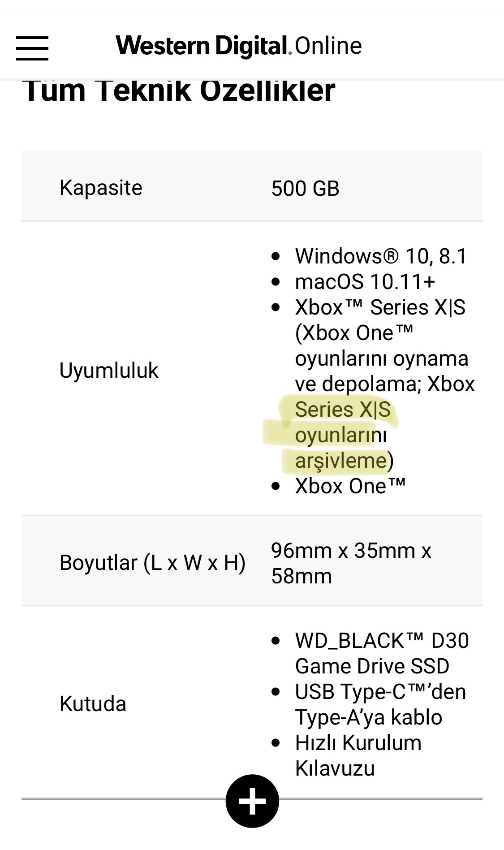Click the Western Digital Online logo
Viewport: 504px width, 850px height.
tap(239, 47)
